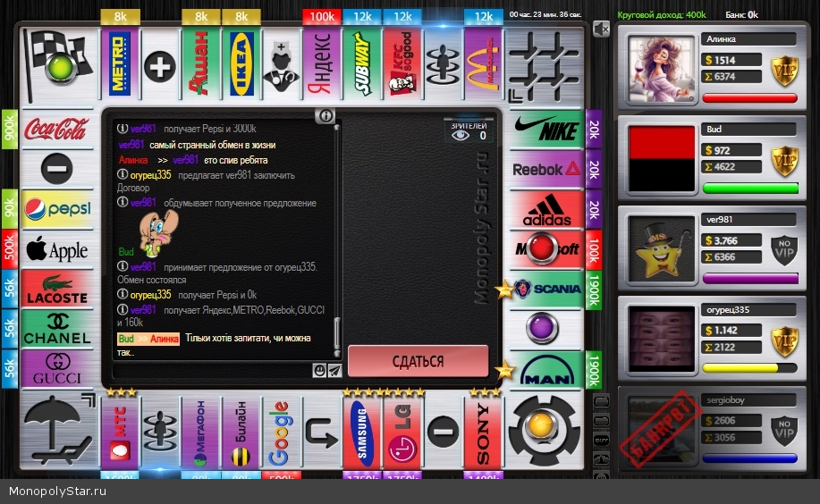Select the SONY property cell
This screenshot has height=504, width=820.
[483, 433]
